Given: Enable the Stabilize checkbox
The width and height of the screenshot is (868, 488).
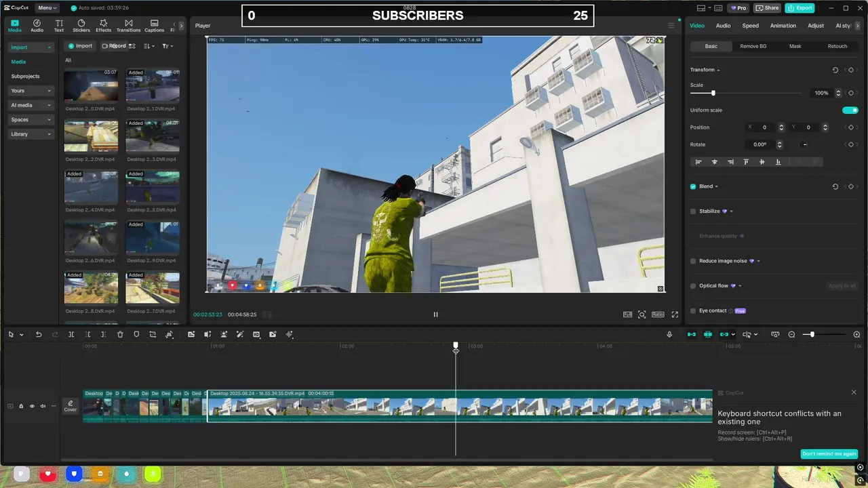Looking at the screenshot, I should pyautogui.click(x=693, y=211).
